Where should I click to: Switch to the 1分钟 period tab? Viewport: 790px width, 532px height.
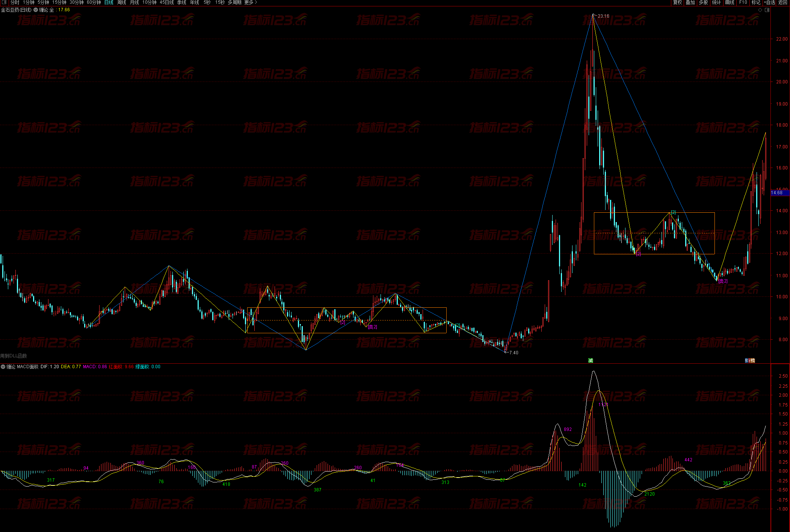(29, 2)
